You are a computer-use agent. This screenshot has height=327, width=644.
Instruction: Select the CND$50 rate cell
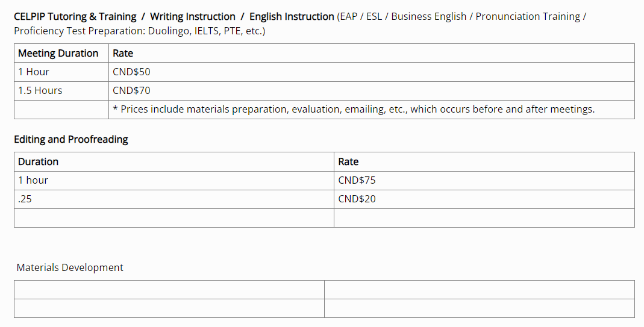(131, 72)
